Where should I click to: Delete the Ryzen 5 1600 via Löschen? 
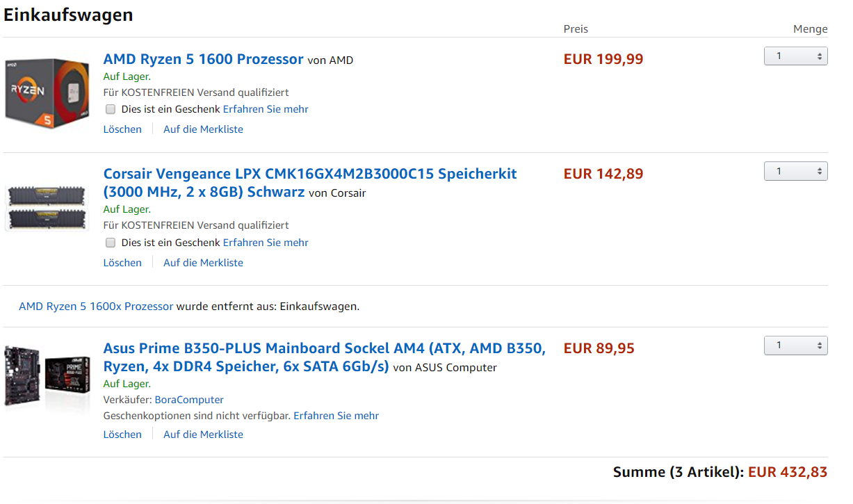click(122, 129)
